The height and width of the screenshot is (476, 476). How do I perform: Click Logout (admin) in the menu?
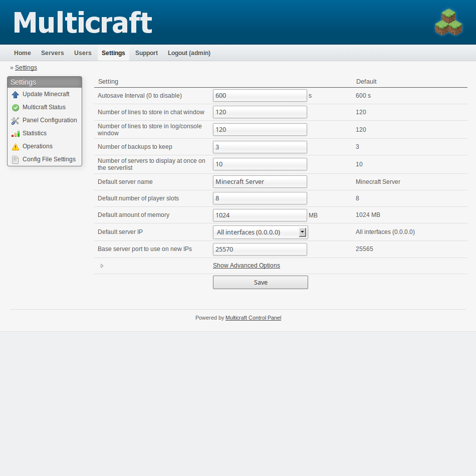coord(189,53)
